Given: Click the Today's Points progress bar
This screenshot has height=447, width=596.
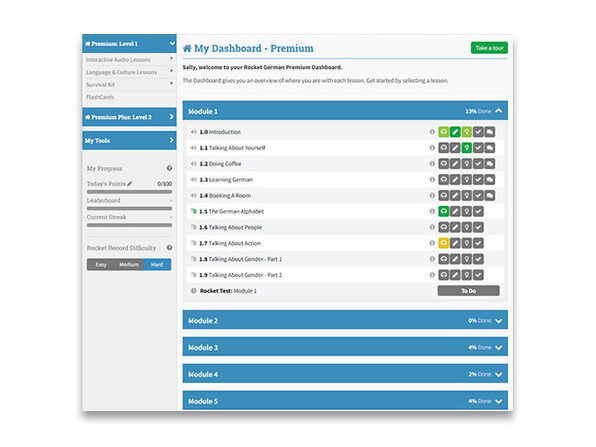Looking at the screenshot, I should click(x=129, y=192).
